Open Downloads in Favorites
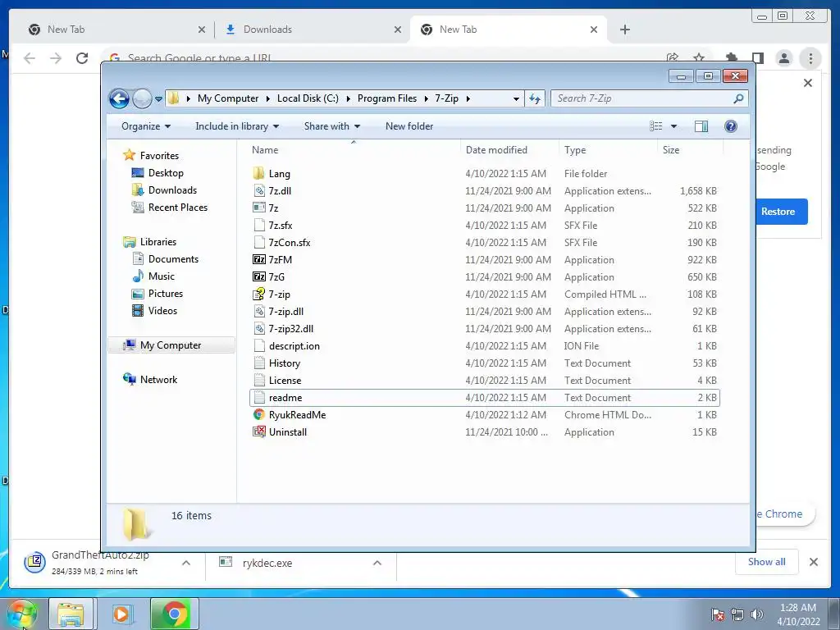Screen dimensions: 840x630 click(172, 190)
